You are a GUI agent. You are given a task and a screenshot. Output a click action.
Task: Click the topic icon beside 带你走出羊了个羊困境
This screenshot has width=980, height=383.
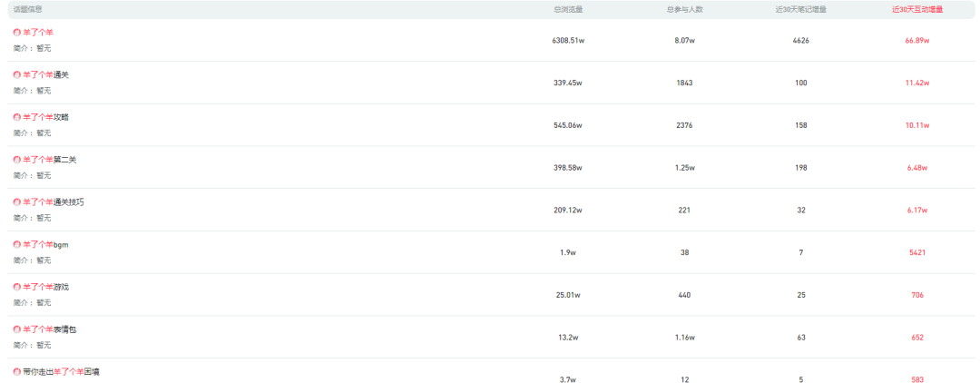(x=17, y=371)
